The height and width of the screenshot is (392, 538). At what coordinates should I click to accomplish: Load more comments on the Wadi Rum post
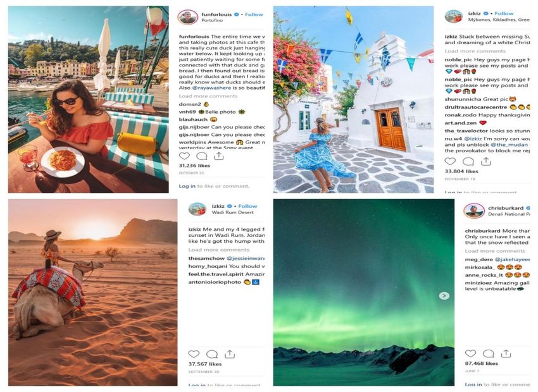pyautogui.click(x=218, y=250)
